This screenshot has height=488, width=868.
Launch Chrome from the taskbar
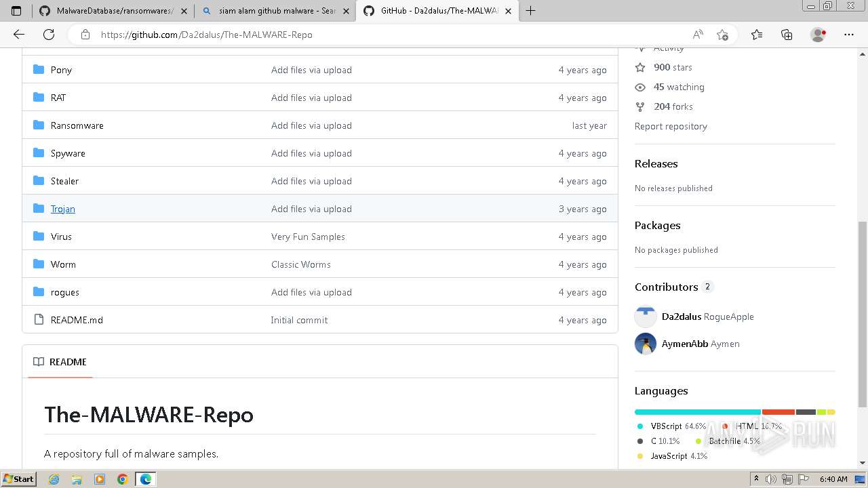tap(122, 479)
